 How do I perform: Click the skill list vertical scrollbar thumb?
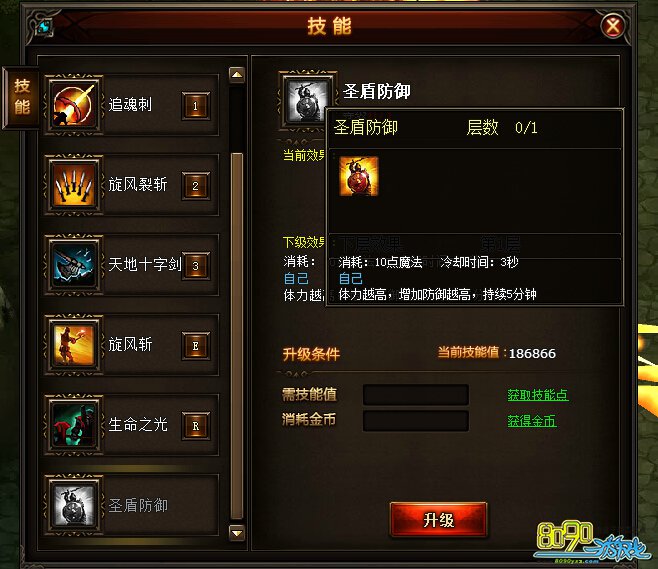point(237,337)
